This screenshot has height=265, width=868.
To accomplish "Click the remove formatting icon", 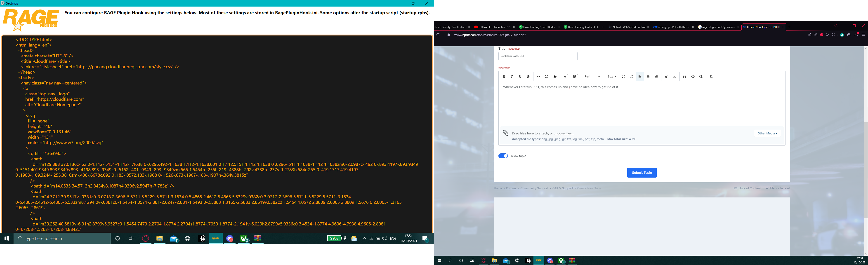I will [711, 77].
